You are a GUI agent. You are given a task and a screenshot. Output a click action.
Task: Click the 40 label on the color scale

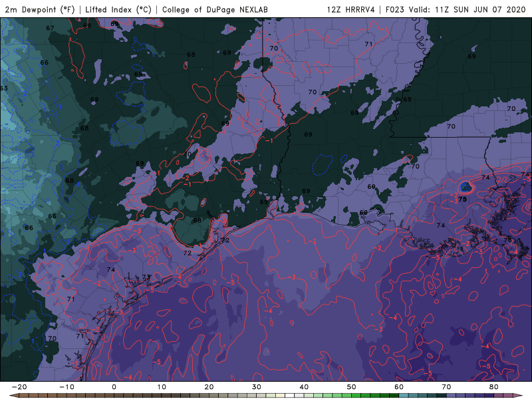coord(304,387)
